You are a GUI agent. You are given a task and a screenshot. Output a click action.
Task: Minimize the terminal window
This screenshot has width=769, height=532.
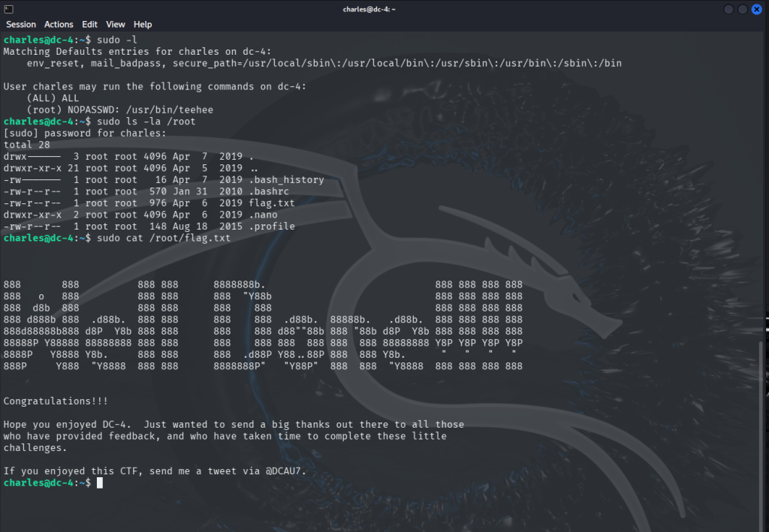728,9
